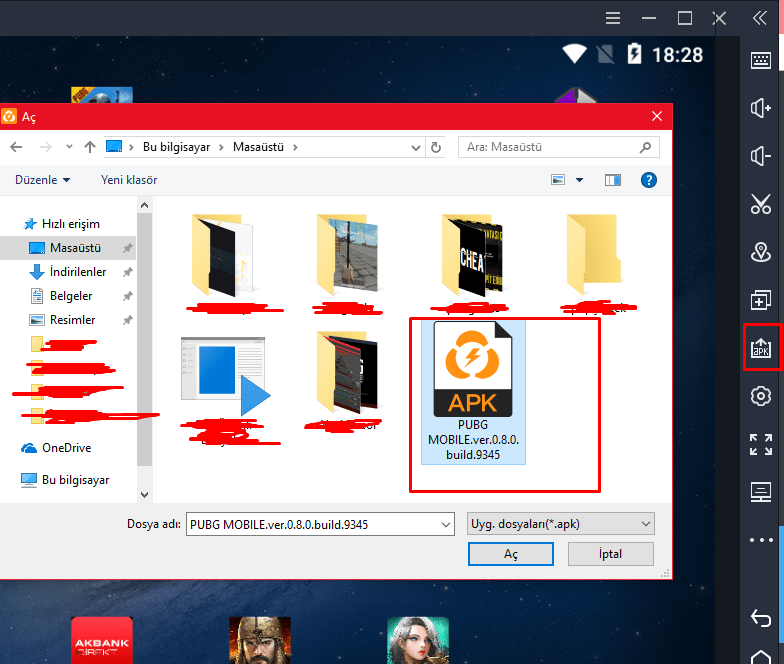Expand the recent locations dropdown arrow
This screenshot has width=784, height=664.
(70, 147)
